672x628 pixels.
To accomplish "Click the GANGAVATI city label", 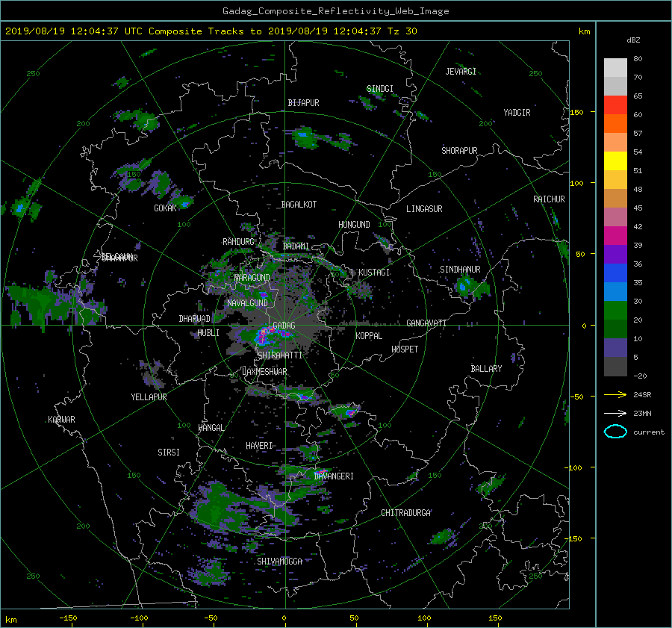I will [x=426, y=323].
